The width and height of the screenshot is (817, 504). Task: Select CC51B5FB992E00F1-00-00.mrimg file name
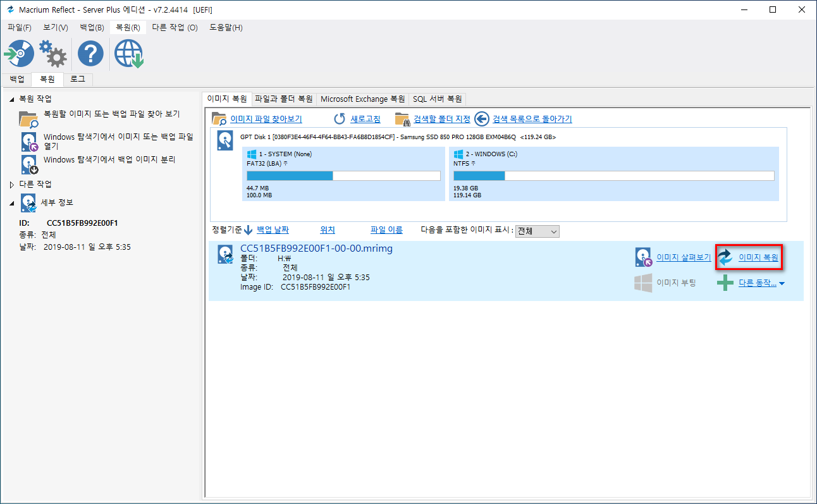[317, 249]
